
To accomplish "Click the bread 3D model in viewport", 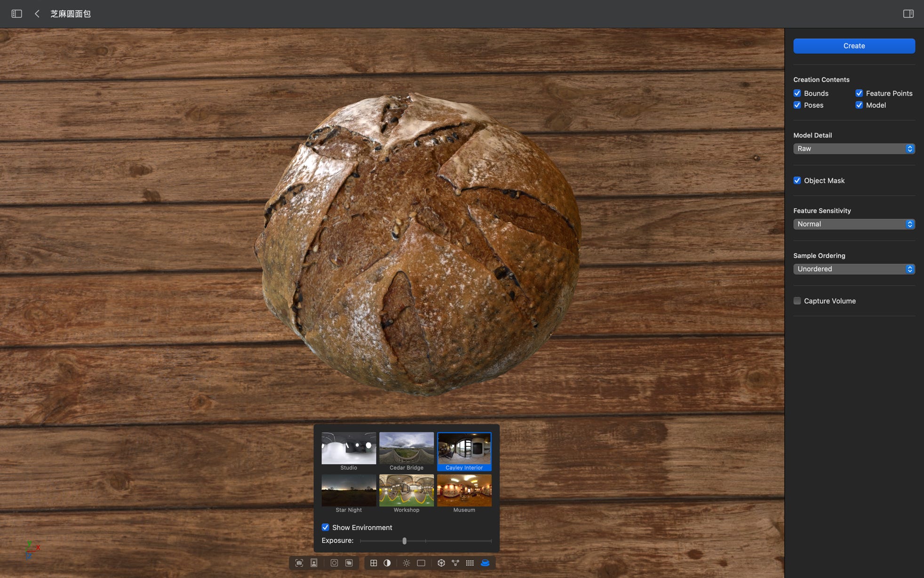I will click(x=418, y=244).
